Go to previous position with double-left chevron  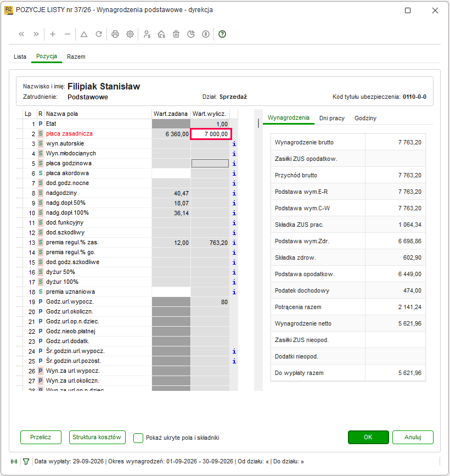click(21, 34)
